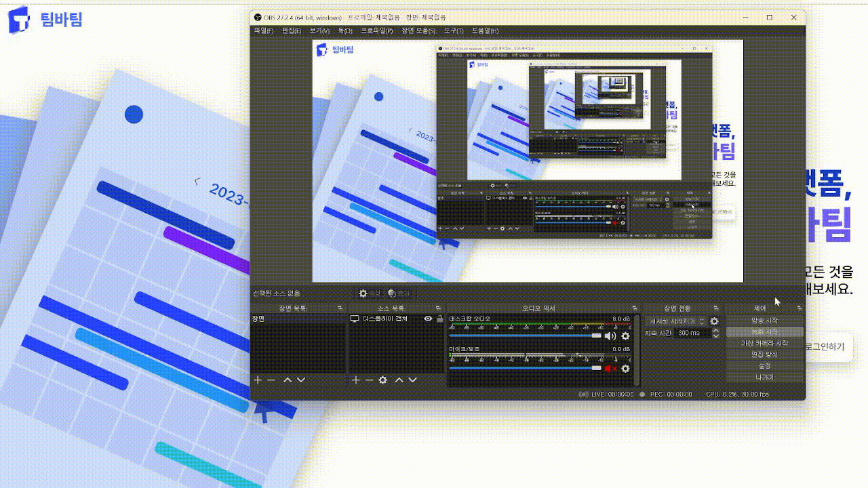Open the scene transition properties gear
This screenshot has height=488, width=868.
[x=714, y=321]
